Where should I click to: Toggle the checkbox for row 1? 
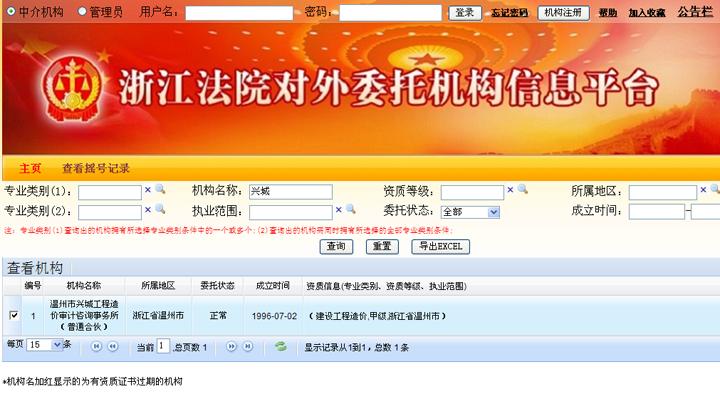point(14,315)
